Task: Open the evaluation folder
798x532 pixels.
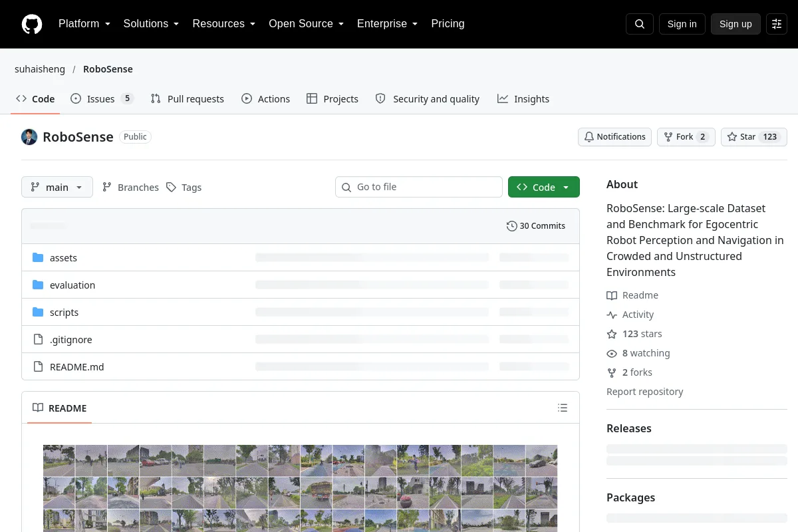Action: [x=72, y=285]
